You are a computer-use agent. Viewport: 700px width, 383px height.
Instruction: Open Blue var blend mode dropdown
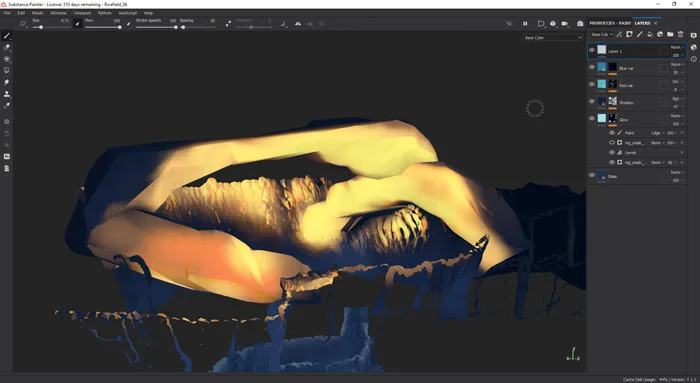[676, 64]
